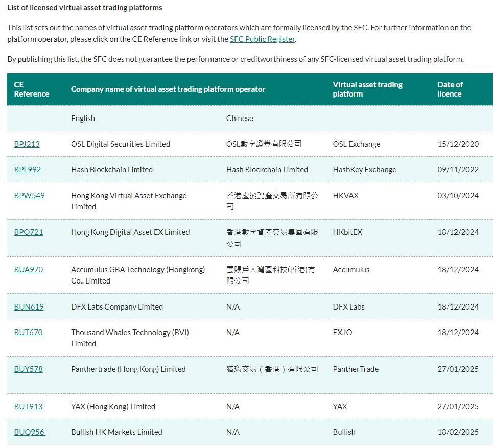
Task: Click the heading 'List of licensed virtual asset trading platforms'
Action: [85, 8]
